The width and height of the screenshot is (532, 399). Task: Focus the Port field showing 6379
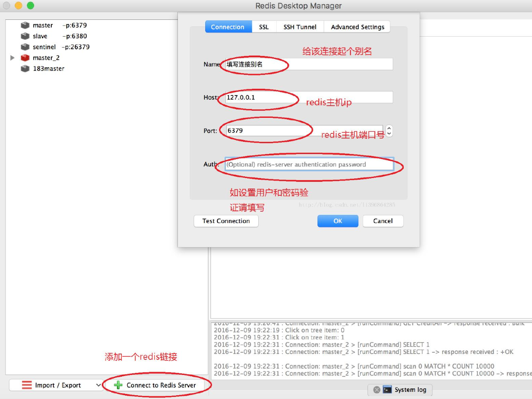coord(304,130)
